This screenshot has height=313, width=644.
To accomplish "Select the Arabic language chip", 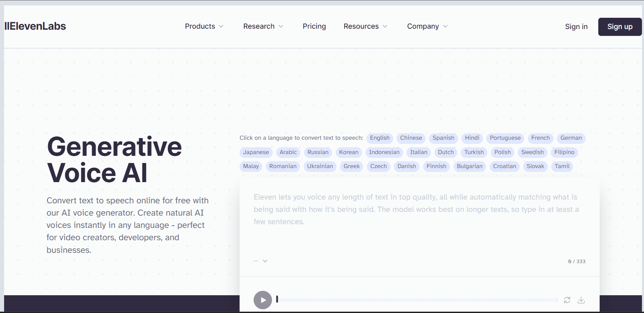I will point(288,152).
